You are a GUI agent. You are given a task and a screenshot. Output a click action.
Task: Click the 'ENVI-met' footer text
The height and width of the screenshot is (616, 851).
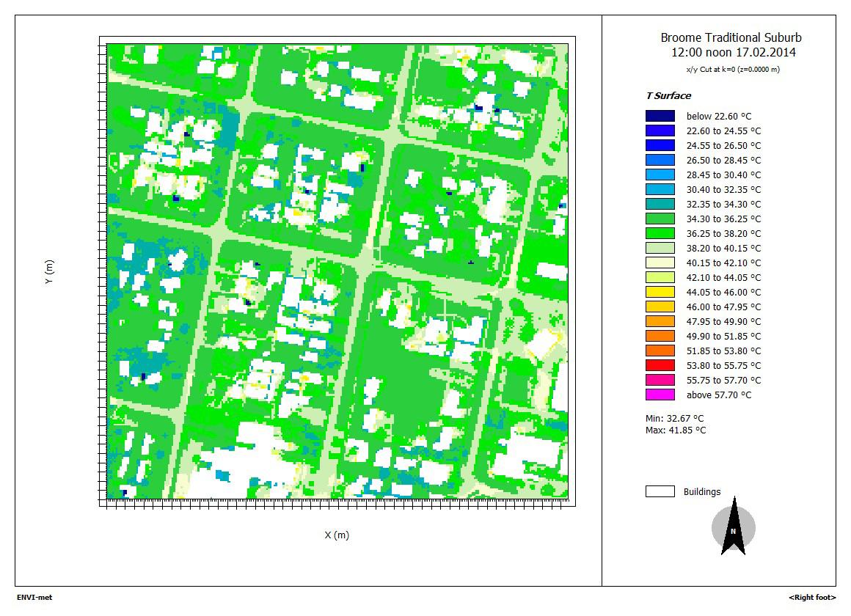click(34, 597)
